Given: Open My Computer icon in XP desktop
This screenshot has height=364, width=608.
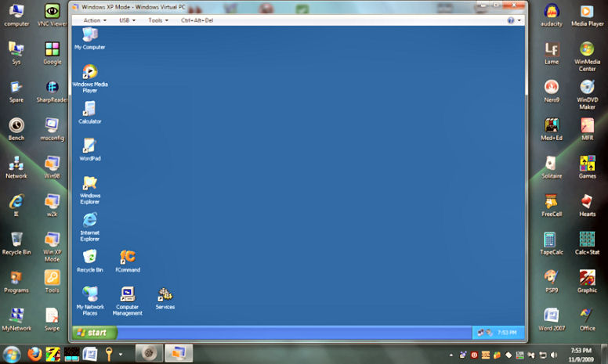Looking at the screenshot, I should (89, 35).
